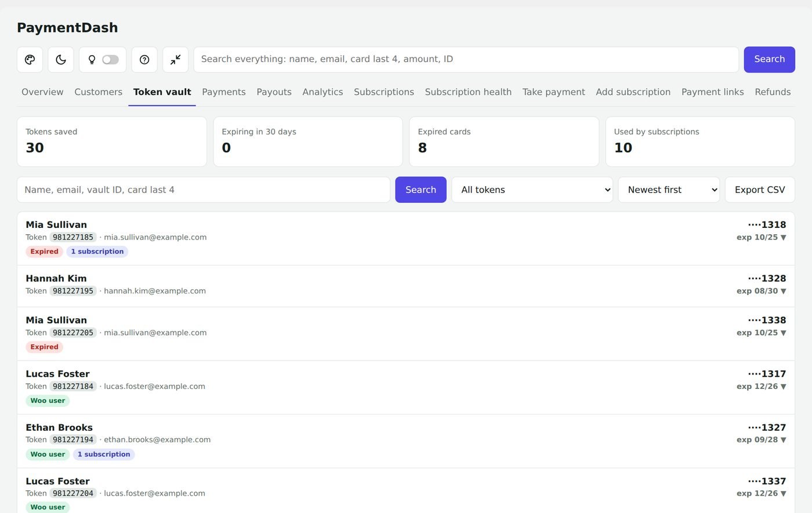Open the All tokens filter dropdown

click(532, 190)
